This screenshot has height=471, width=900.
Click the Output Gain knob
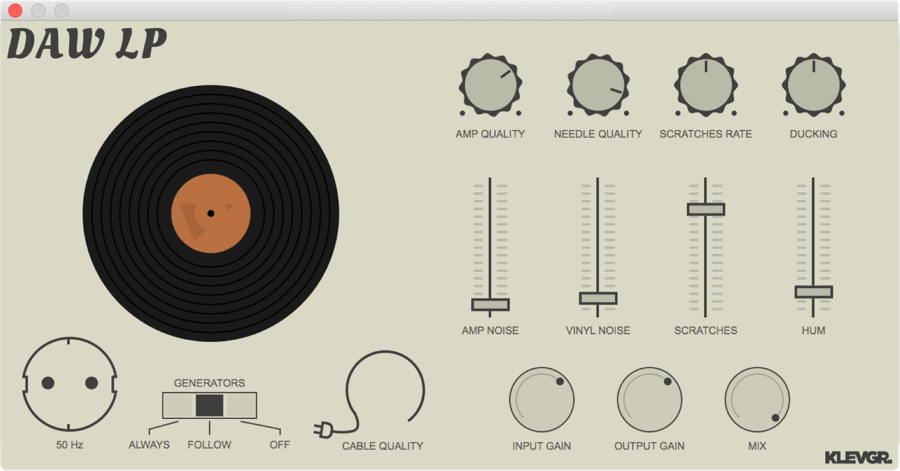pos(649,400)
